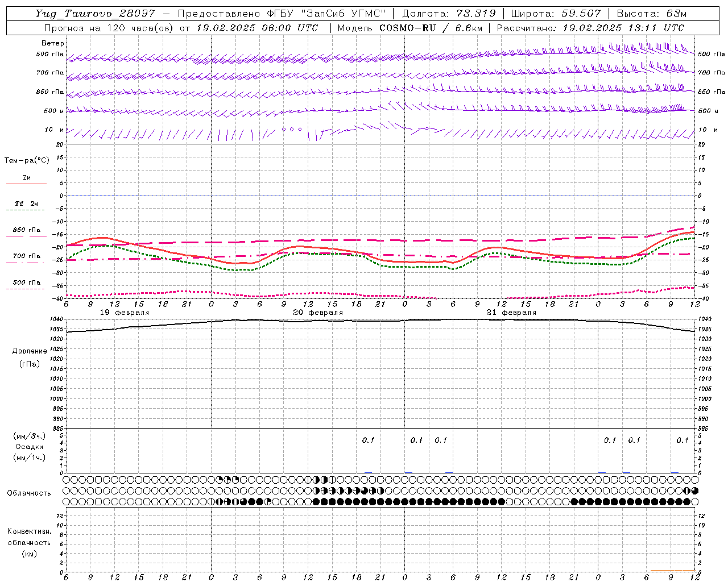728x582 pixels.
Task: Click the 'Осадки' precipitation label
Action: [30, 447]
